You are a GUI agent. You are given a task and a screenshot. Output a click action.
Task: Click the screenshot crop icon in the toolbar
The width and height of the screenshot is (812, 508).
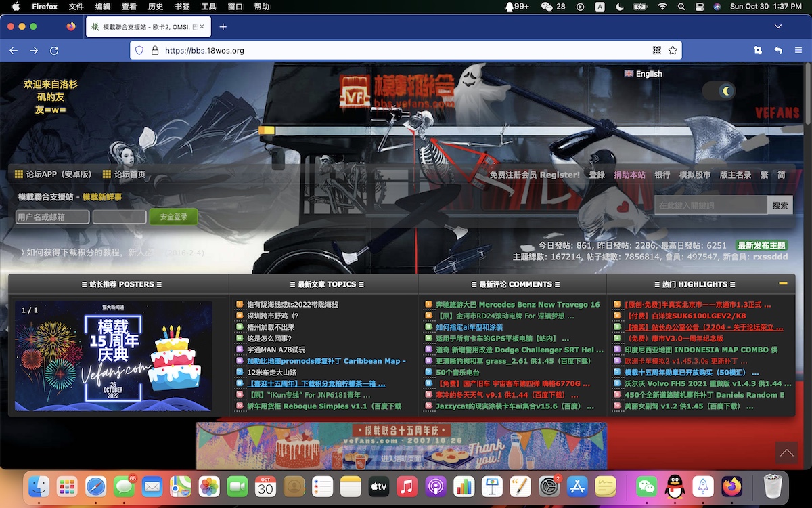point(757,51)
